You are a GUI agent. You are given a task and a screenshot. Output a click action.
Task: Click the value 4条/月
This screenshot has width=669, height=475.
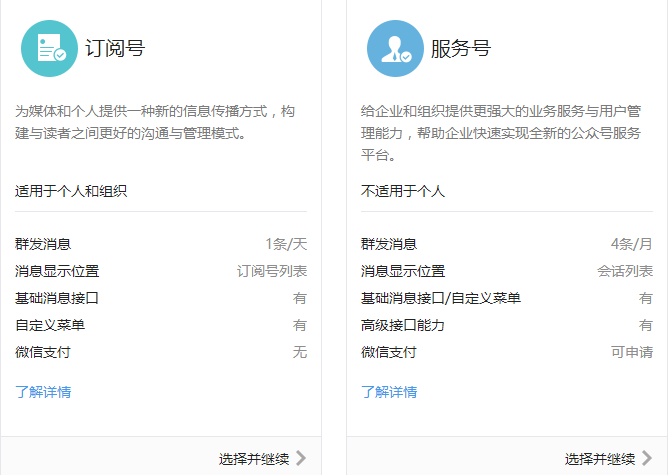[x=632, y=244]
